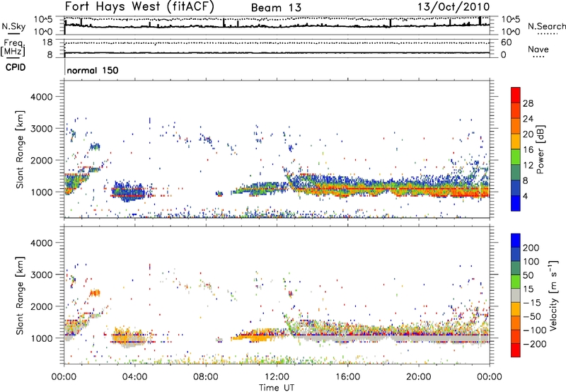Click the velocity echo cluster near 04:00
566x392 pixels.
pos(128,336)
